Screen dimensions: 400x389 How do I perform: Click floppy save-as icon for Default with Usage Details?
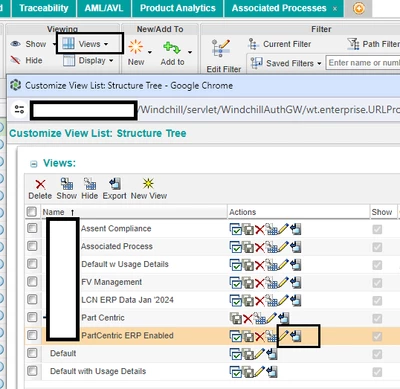pyautogui.click(x=248, y=372)
